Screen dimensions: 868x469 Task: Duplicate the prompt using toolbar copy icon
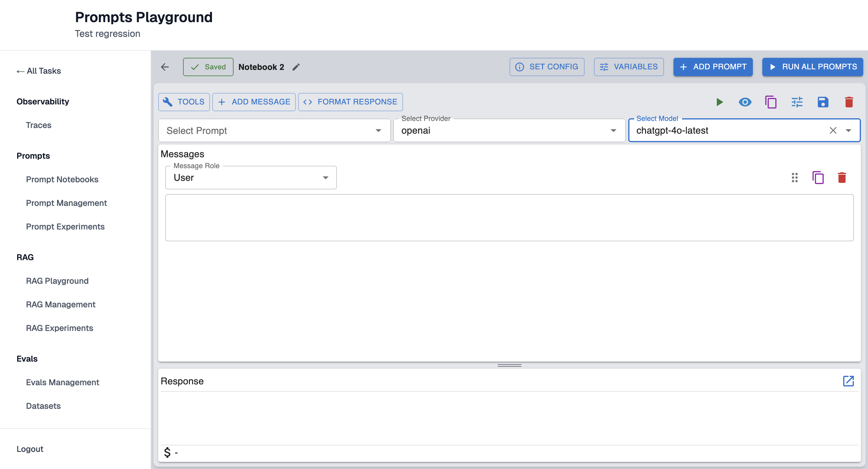click(x=771, y=102)
